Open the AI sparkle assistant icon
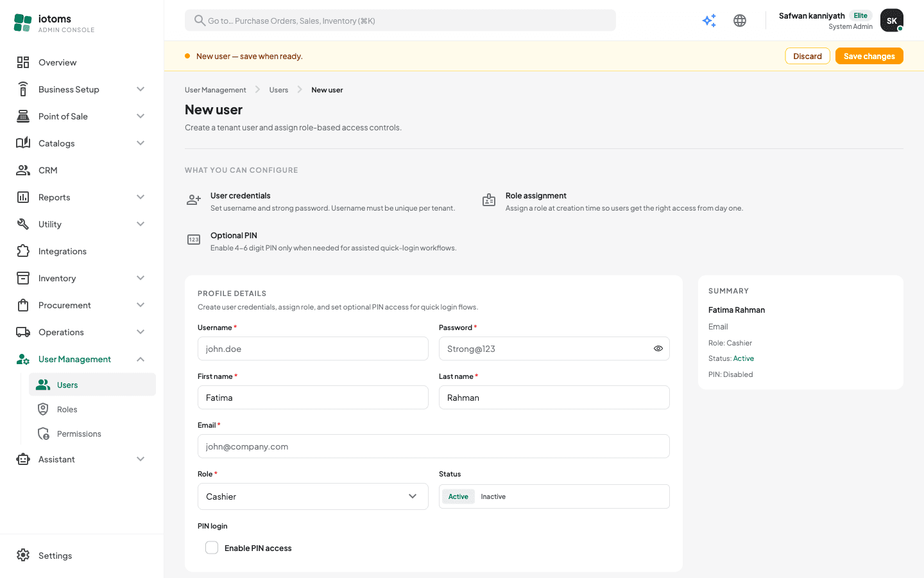This screenshot has height=578, width=924. pos(709,21)
